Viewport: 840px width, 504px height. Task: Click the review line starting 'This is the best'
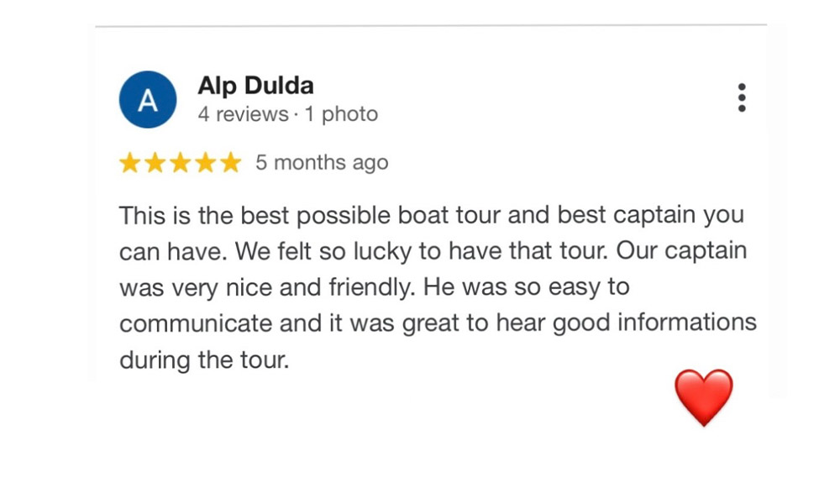click(431, 215)
